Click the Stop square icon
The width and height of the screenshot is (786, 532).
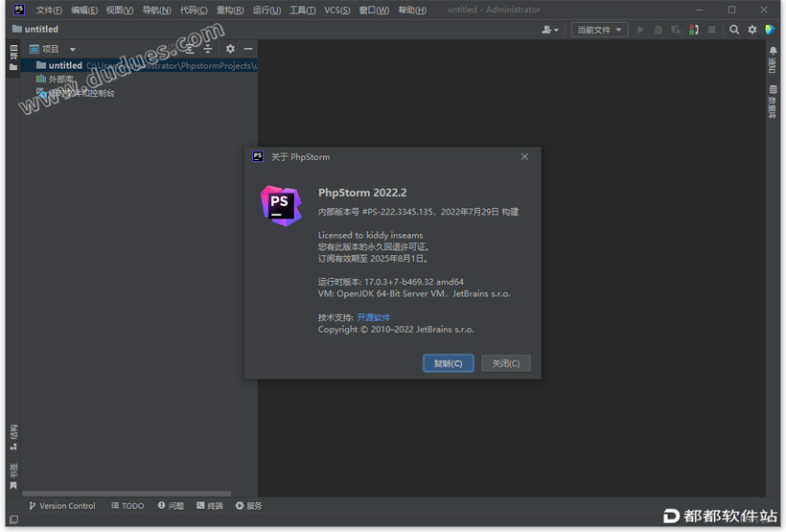711,30
